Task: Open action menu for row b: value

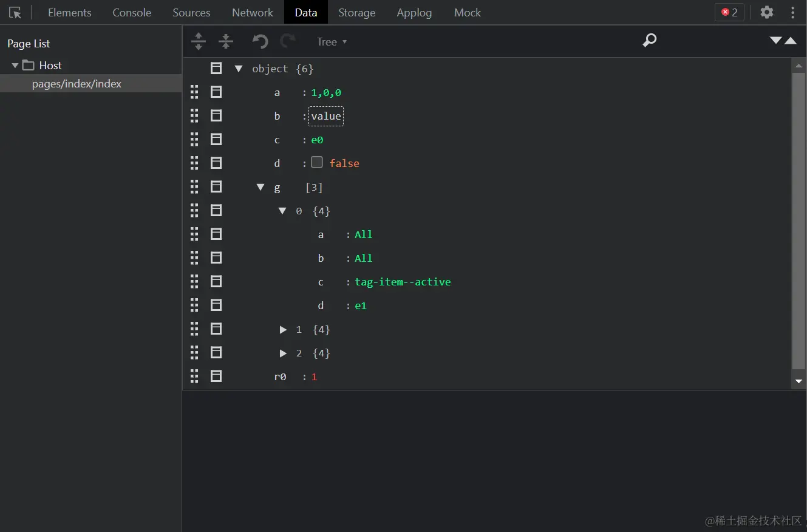Action: pyautogui.click(x=216, y=115)
